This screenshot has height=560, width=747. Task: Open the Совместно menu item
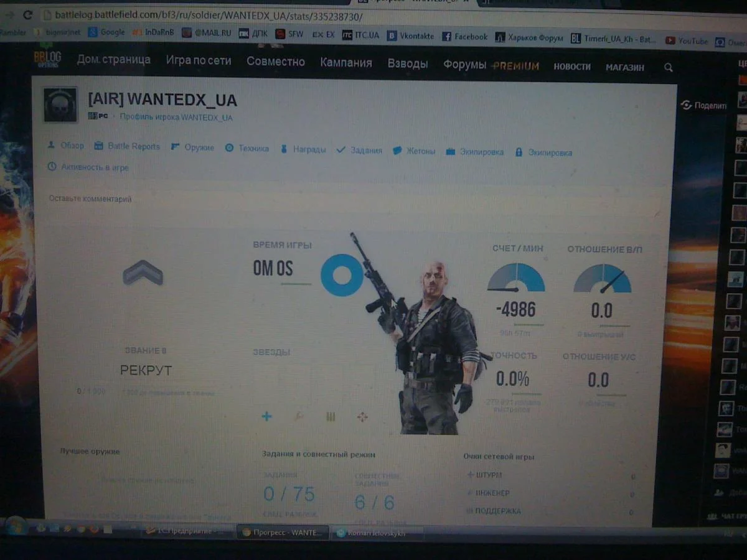pos(276,62)
